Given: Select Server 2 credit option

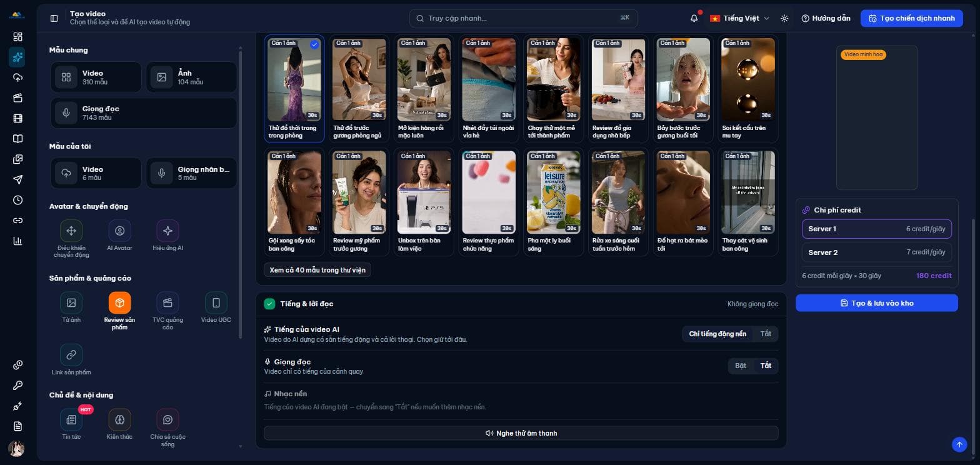Looking at the screenshot, I should coord(876,252).
